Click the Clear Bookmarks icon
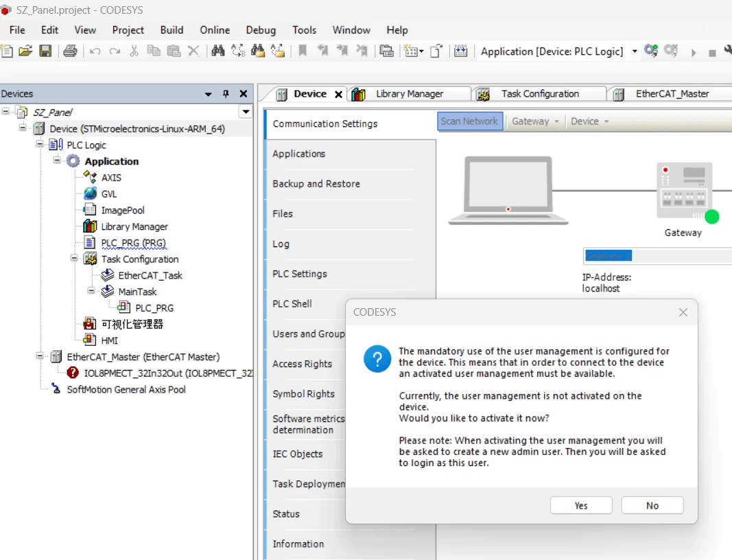Image resolution: width=732 pixels, height=560 pixels. 362,51
